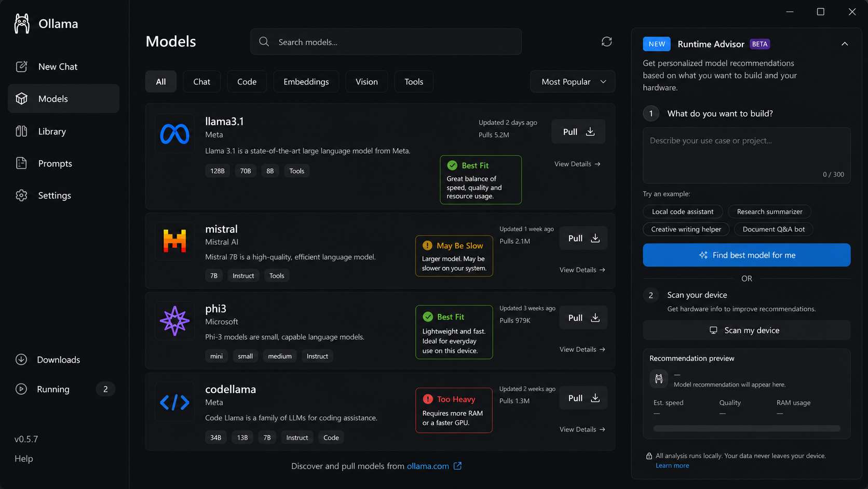The height and width of the screenshot is (489, 868).
Task: Click the 8B tag on llama3.1
Action: pyautogui.click(x=270, y=171)
